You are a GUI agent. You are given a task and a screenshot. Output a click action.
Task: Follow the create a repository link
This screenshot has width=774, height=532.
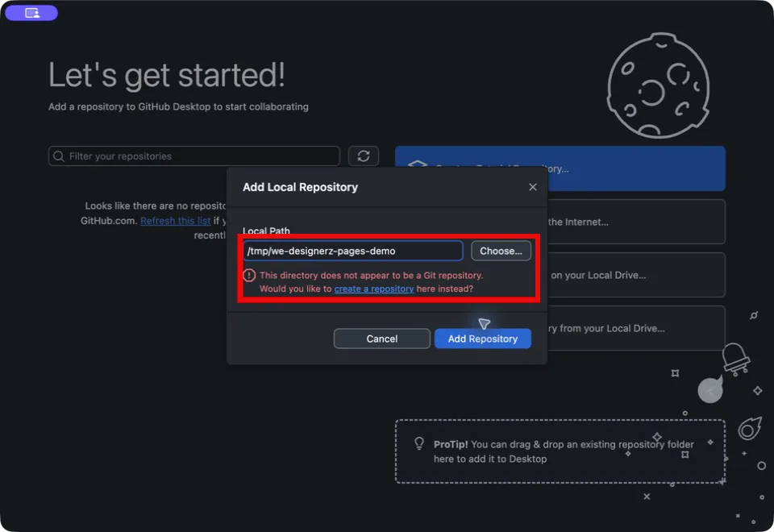(x=373, y=289)
